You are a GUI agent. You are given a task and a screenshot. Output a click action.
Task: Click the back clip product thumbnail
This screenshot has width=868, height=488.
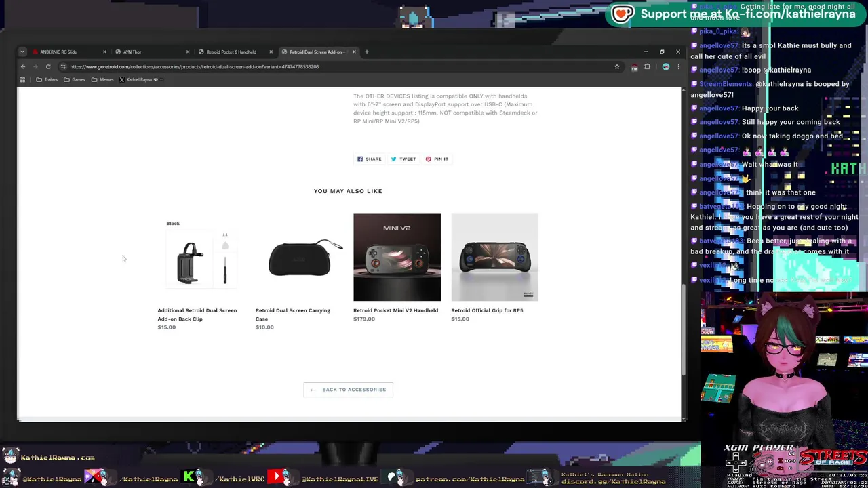(x=201, y=258)
